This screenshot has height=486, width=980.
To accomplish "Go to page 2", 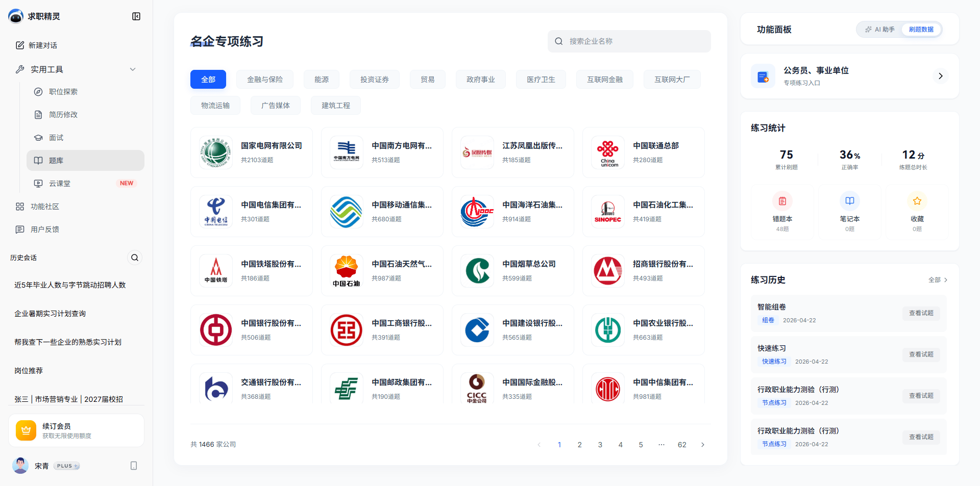I will [580, 445].
